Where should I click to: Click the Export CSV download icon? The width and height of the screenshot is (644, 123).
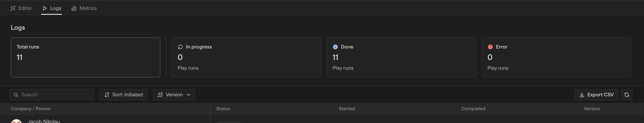(582, 95)
